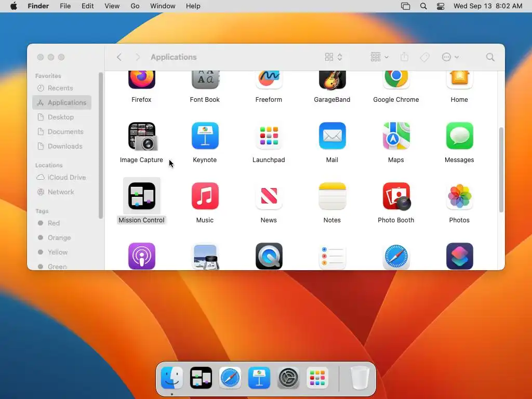The image size is (532, 399).
Task: Open System Settings from the Dock
Action: click(x=288, y=378)
